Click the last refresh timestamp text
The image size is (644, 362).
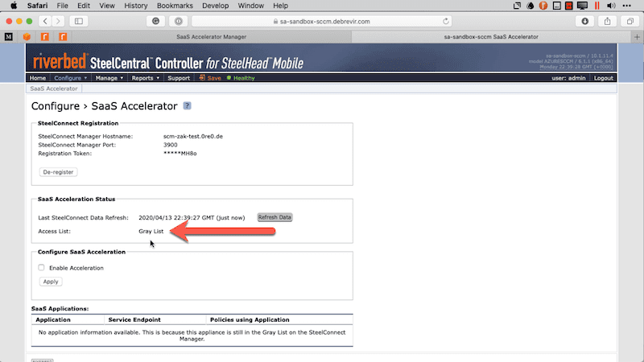(192, 218)
